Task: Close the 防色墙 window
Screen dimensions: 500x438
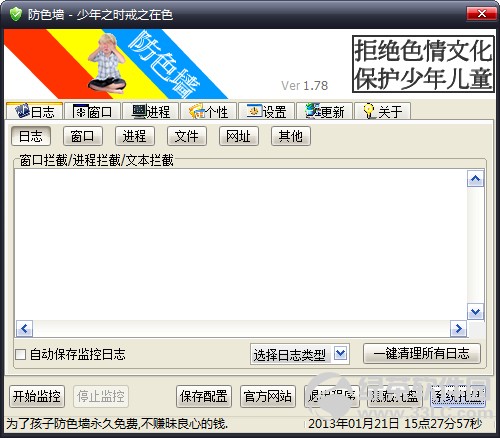Action: [481, 14]
